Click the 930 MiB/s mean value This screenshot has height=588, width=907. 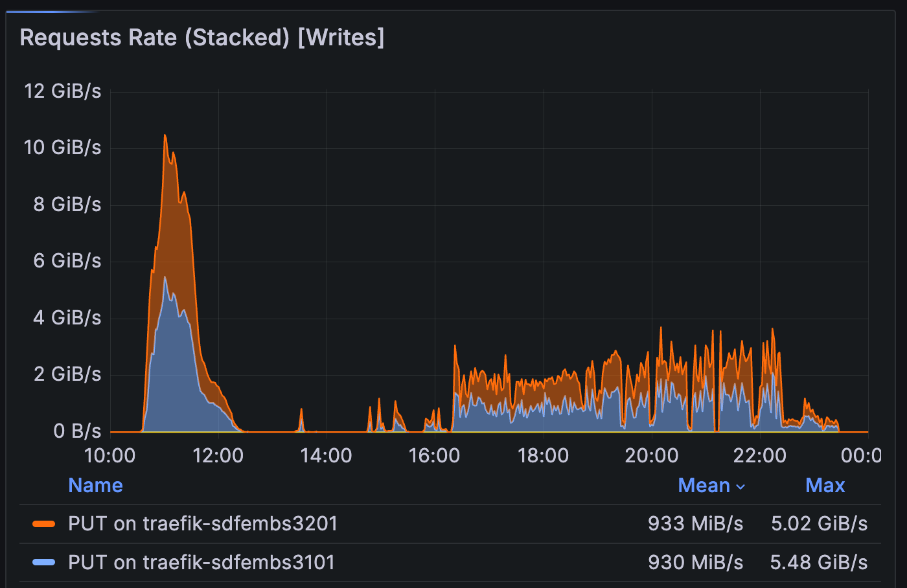point(695,562)
